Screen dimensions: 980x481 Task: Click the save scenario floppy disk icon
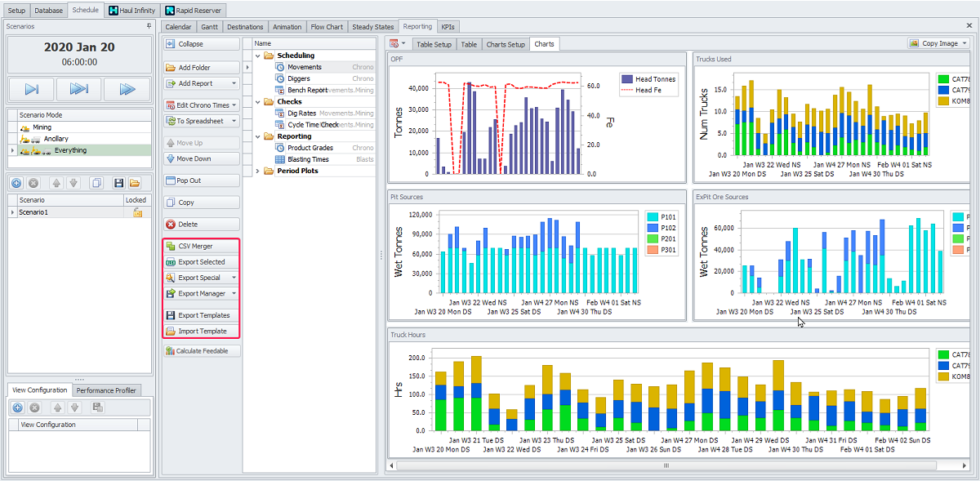(118, 183)
